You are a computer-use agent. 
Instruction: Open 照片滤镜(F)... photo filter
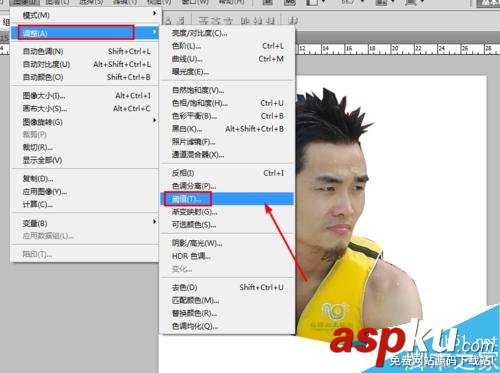(227, 142)
